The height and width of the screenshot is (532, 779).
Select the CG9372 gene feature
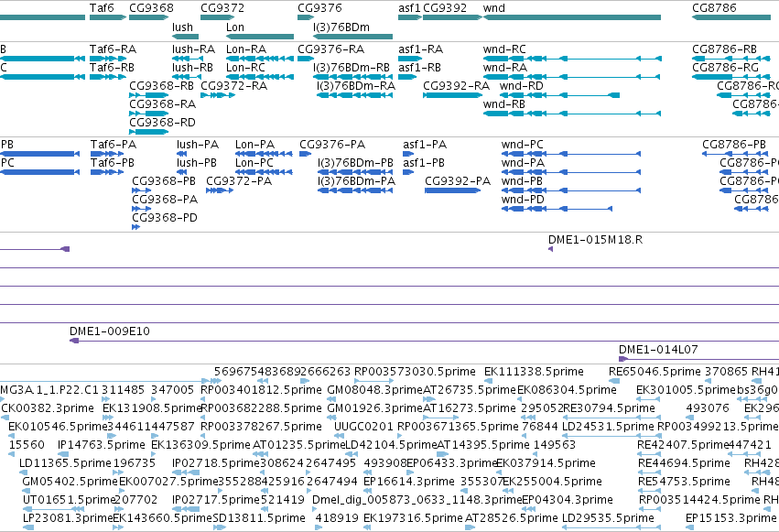[218, 17]
